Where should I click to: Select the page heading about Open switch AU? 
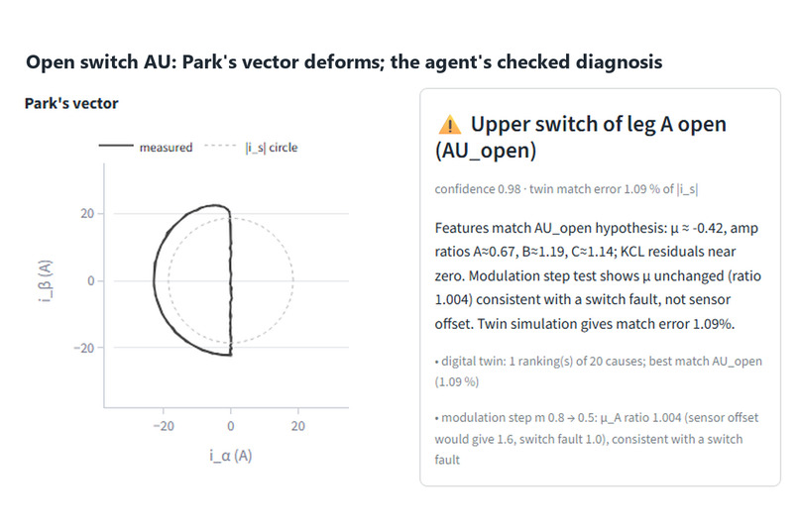pos(344,62)
